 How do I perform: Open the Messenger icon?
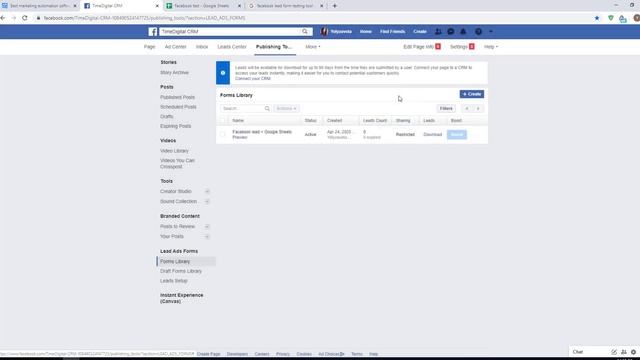click(x=451, y=31)
